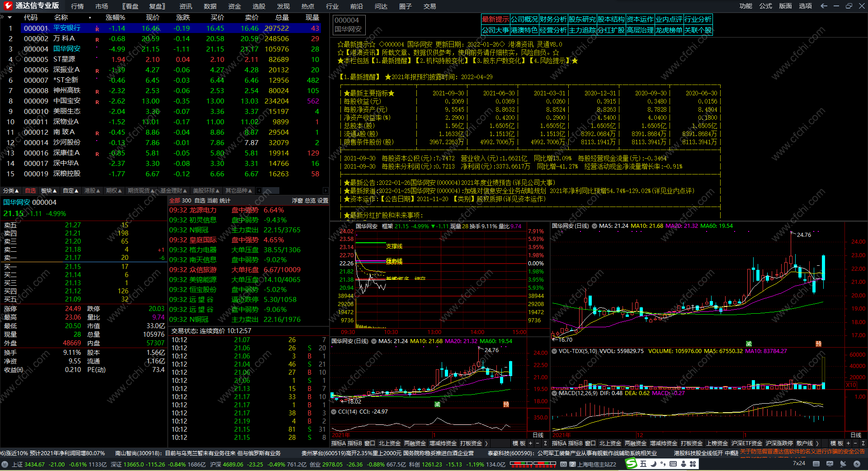
Task: Expand the 板块 sector dropdown tab
Action: [49, 191]
